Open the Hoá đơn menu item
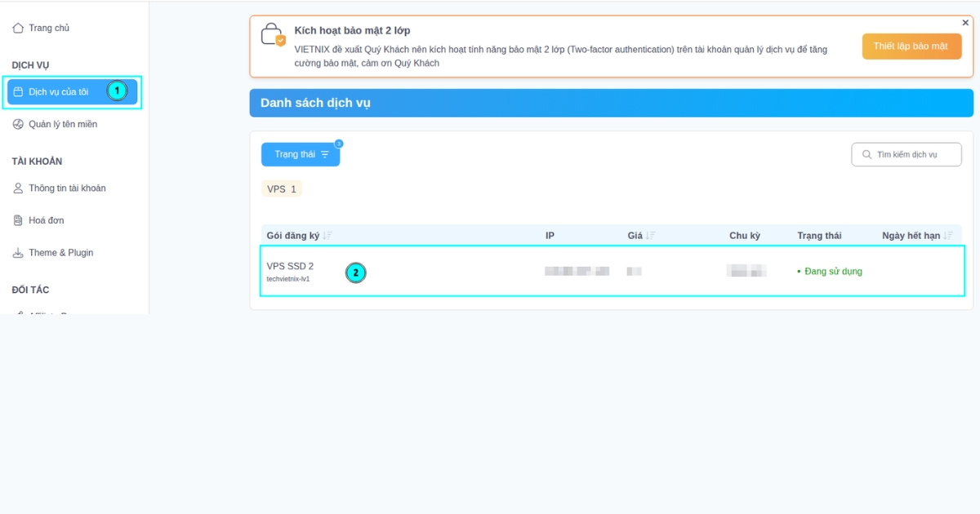Image resolution: width=980 pixels, height=514 pixels. click(x=52, y=219)
